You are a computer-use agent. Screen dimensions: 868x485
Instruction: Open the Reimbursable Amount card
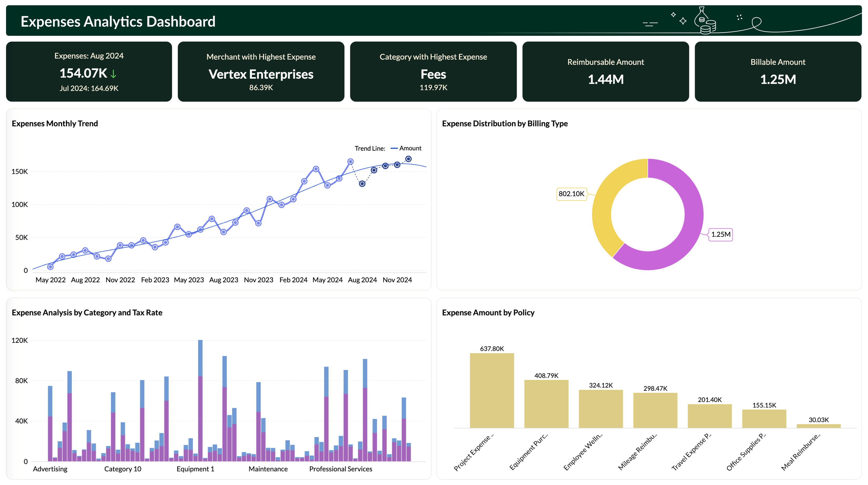[x=605, y=72]
